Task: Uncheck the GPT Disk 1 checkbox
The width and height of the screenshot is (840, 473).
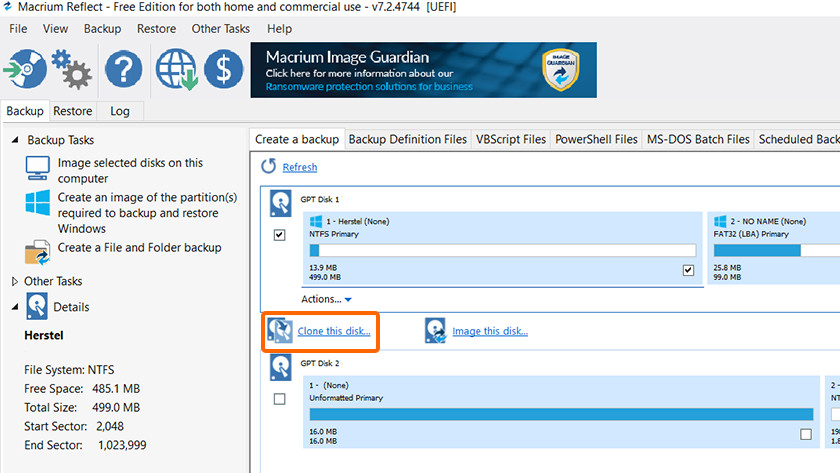Action: point(279,235)
